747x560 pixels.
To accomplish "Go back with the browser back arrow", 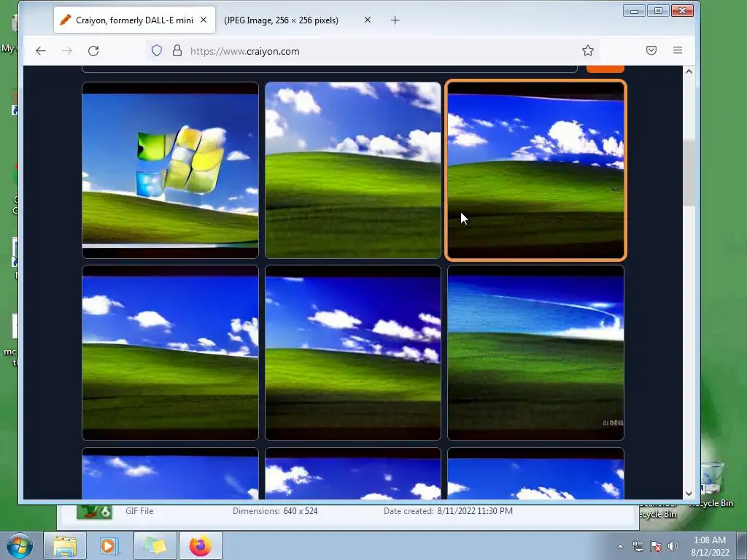I will (41, 51).
